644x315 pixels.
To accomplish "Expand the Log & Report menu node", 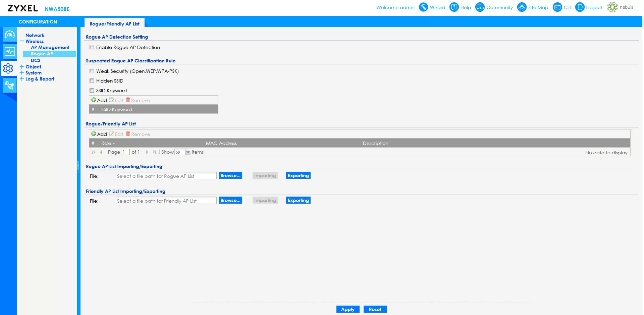I will [22, 79].
